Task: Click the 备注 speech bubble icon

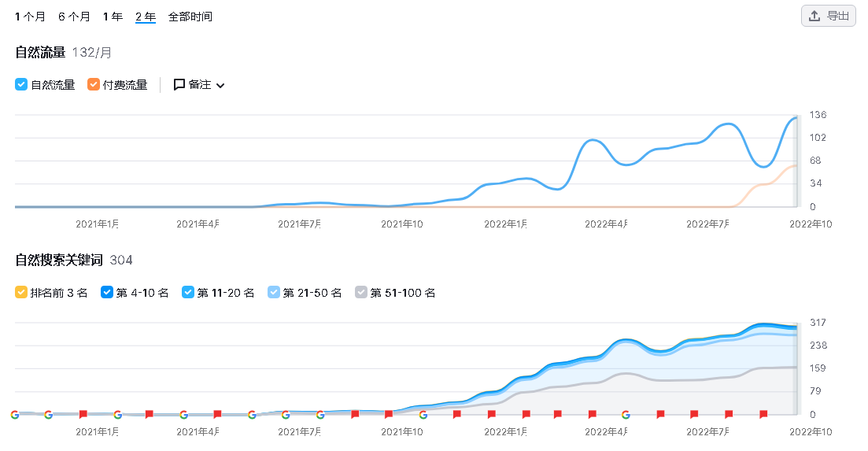Action: click(179, 84)
